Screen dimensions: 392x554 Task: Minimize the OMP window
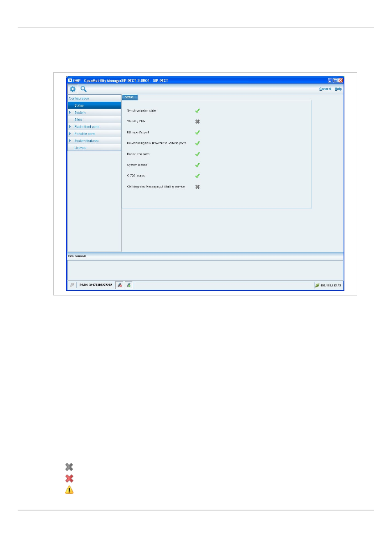point(330,80)
